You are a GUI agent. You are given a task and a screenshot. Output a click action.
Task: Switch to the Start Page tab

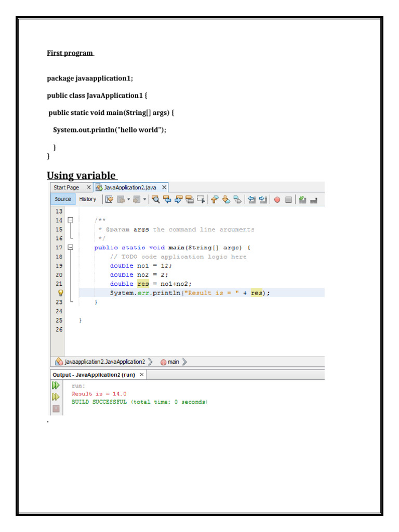coord(66,187)
